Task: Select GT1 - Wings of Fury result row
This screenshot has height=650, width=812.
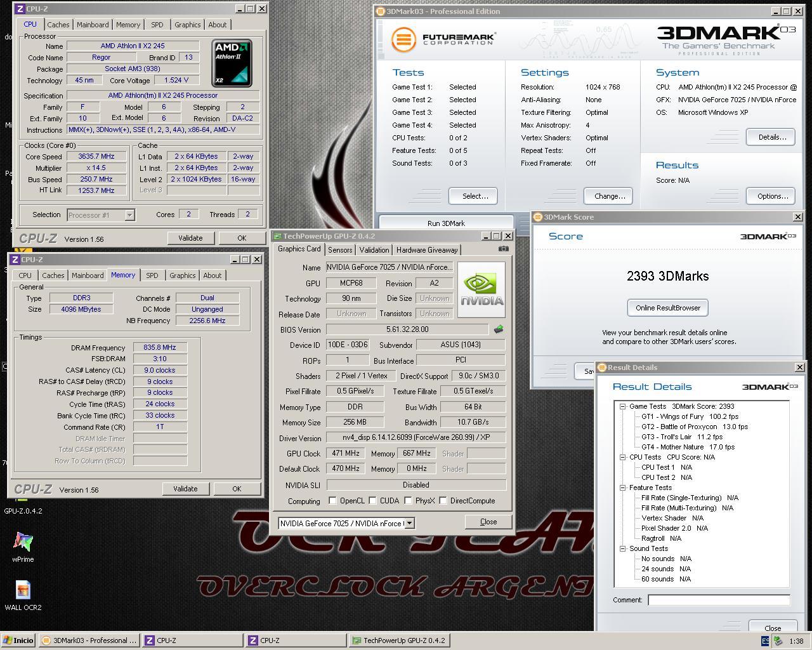Action: pyautogui.click(x=690, y=416)
